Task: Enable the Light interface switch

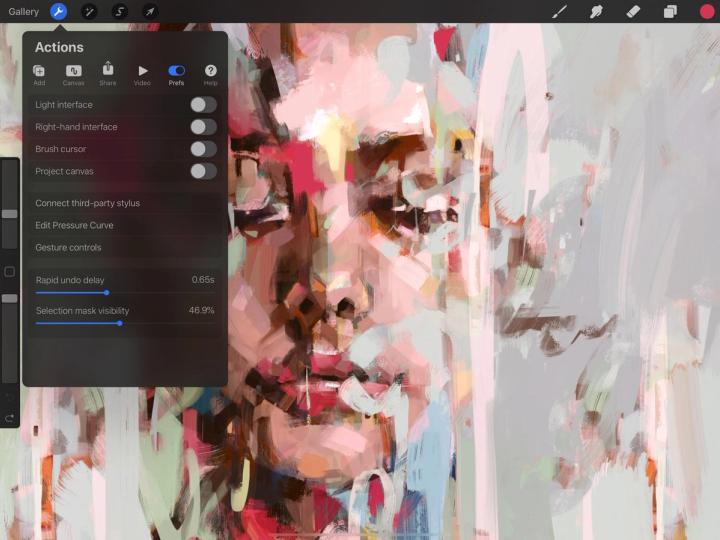Action: 203,105
